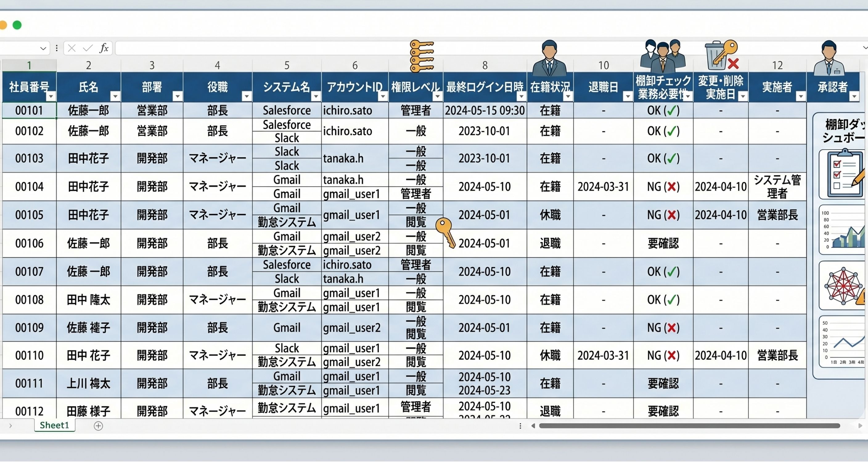Image resolution: width=868 pixels, height=473 pixels.
Task: Open the 社員番号 column filter dropdown
Action: [x=51, y=97]
